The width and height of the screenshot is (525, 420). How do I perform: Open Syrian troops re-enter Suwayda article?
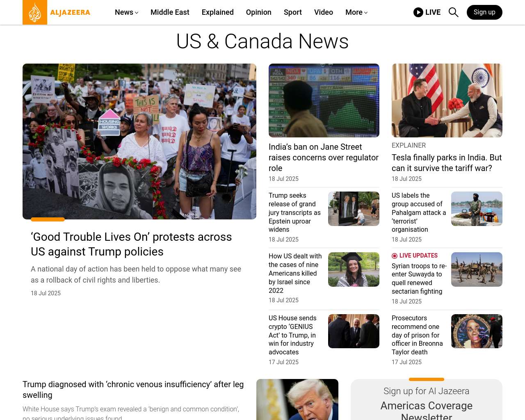click(x=419, y=278)
